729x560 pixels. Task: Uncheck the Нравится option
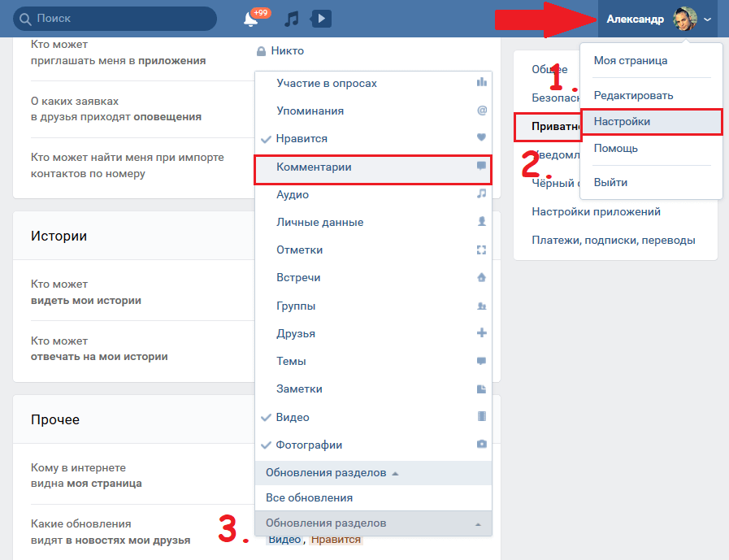click(x=373, y=139)
